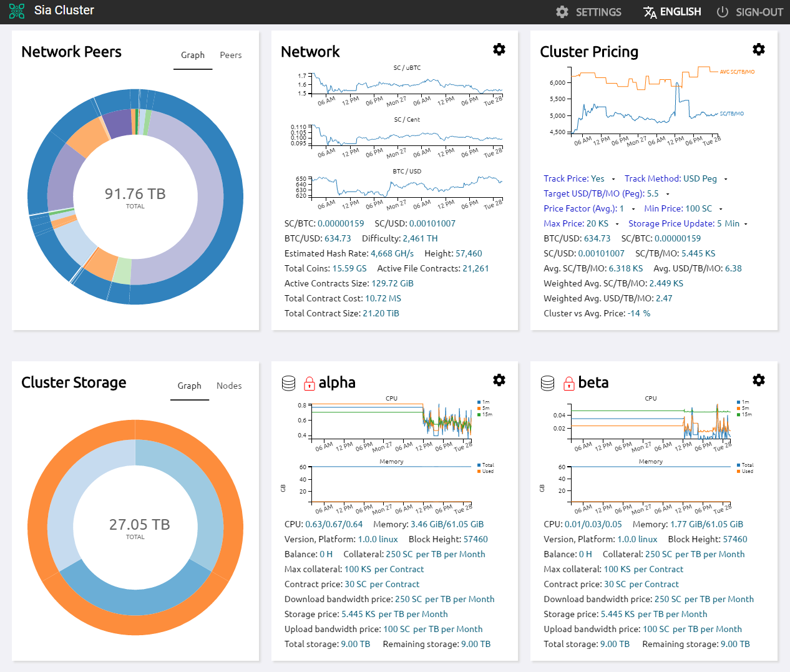
Task: Change language via ENGLISH button
Action: [672, 12]
